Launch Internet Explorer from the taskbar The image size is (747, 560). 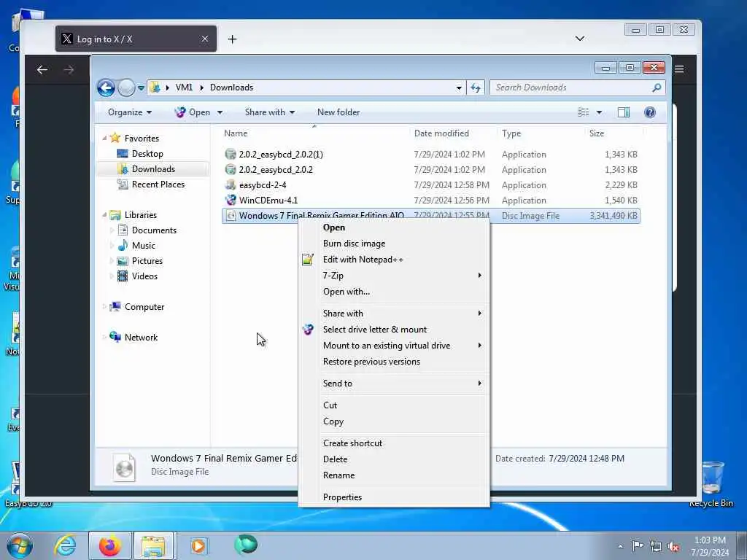coord(65,545)
